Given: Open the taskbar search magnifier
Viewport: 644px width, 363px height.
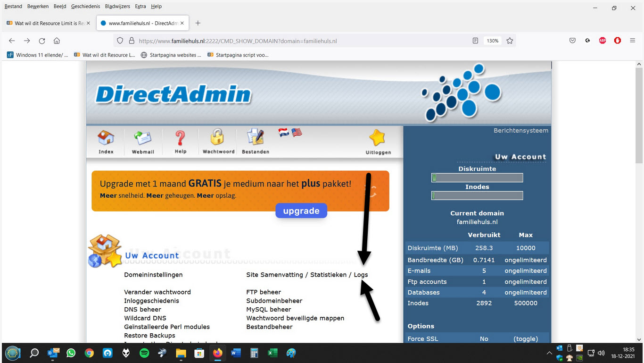Looking at the screenshot, I should 34,353.
